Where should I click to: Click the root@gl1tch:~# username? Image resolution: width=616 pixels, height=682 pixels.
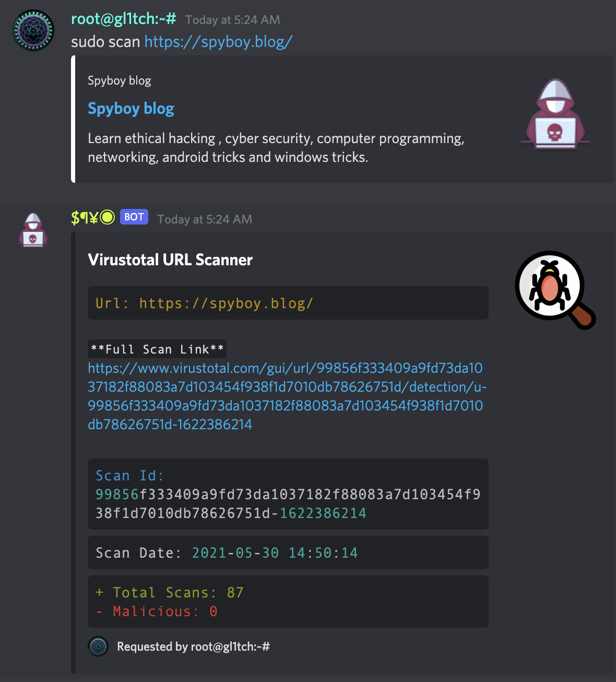(x=124, y=19)
